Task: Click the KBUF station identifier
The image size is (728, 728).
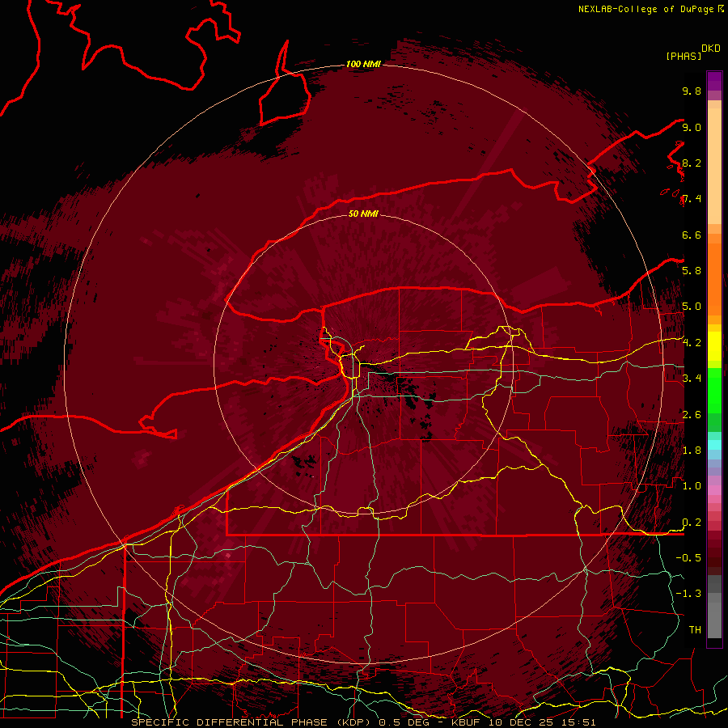Action: 465,722
